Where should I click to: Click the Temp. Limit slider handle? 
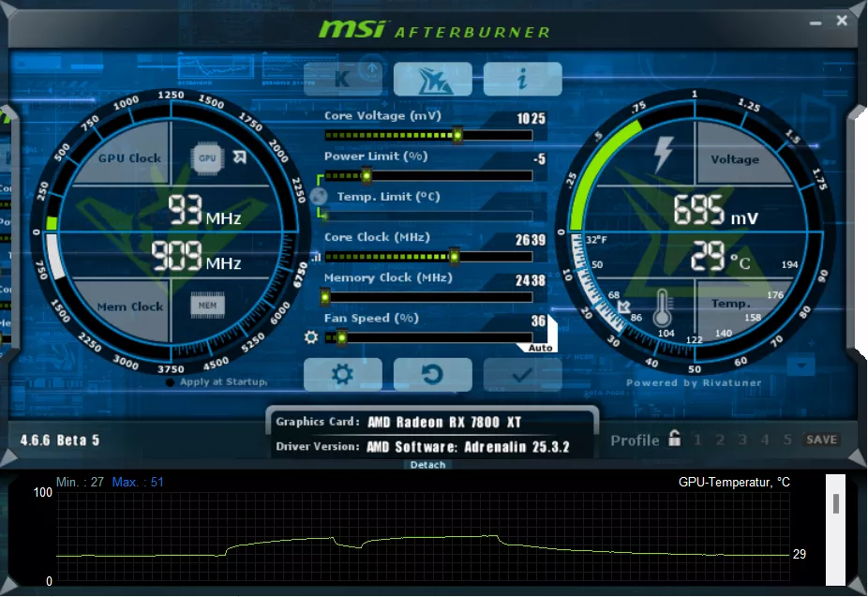click(x=324, y=216)
